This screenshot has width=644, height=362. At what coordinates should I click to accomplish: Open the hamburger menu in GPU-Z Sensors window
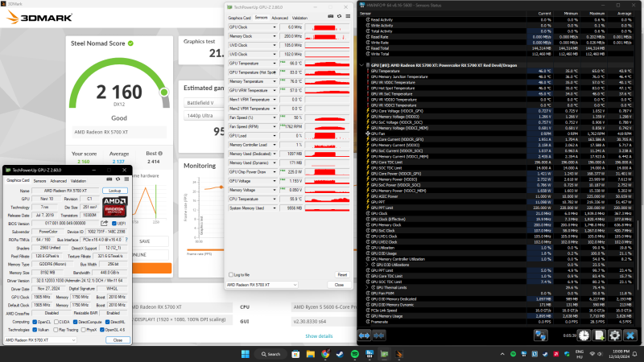pyautogui.click(x=348, y=16)
